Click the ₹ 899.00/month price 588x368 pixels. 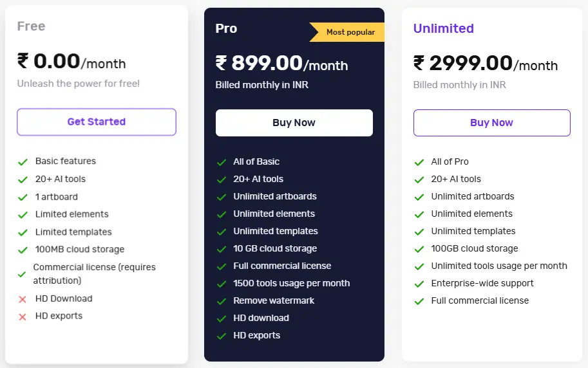pos(281,64)
